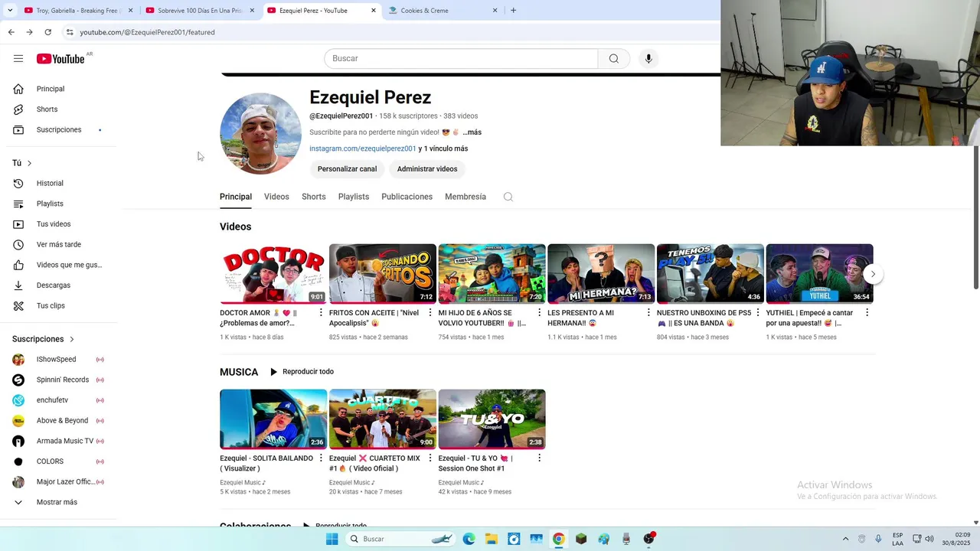Screen dimensions: 980x551
Task: Switch to channel Videos tab
Action: pos(276,197)
